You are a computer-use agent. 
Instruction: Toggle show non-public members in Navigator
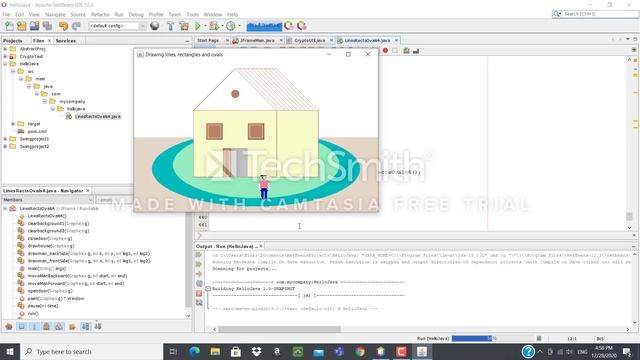click(47, 327)
